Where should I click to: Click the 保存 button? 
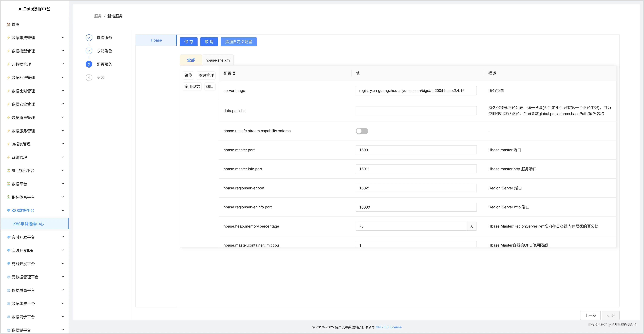[x=188, y=42]
